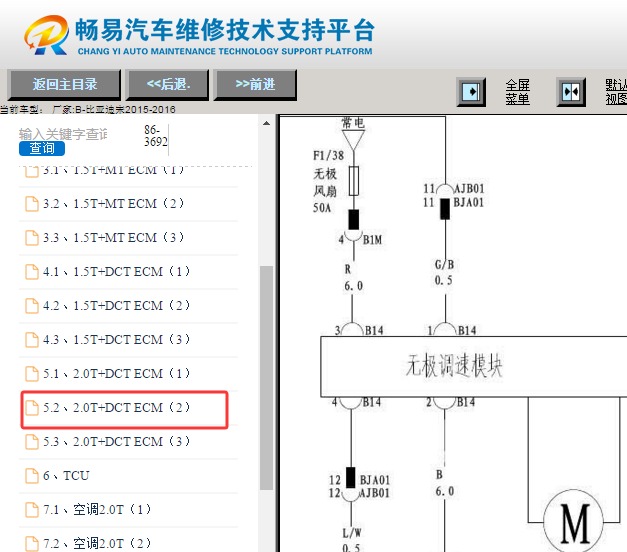627x552 pixels.
Task: Click the F1/38 fuse label in diagram
Action: [x=328, y=155]
